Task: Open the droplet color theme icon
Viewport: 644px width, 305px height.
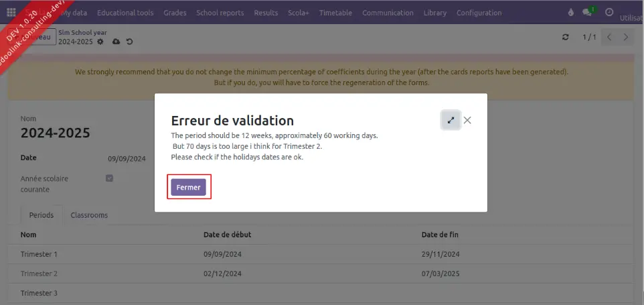Action: pos(571,13)
